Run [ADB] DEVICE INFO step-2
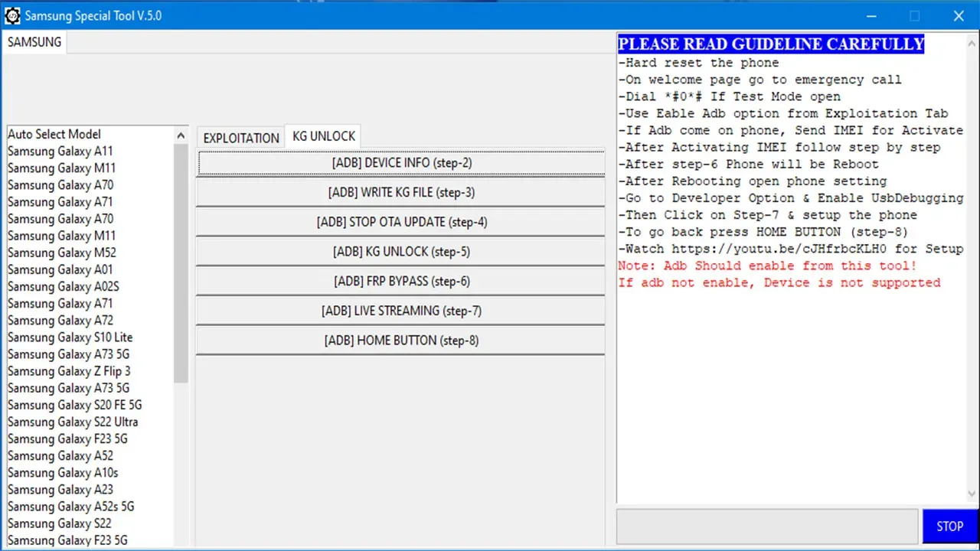Image resolution: width=980 pixels, height=551 pixels. 401,163
